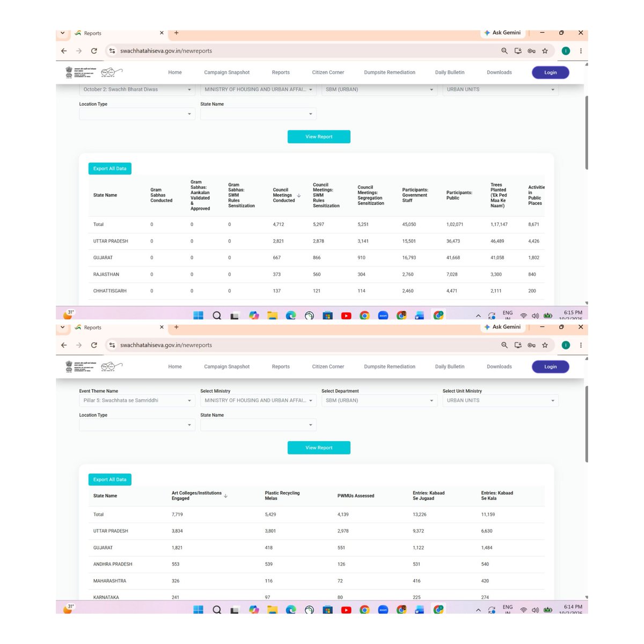The height and width of the screenshot is (644, 644).
Task: Click Login in the 6:14 PM screenshot
Action: click(x=551, y=367)
